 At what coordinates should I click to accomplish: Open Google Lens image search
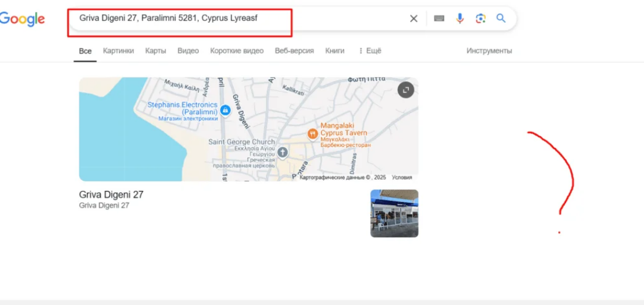480,18
